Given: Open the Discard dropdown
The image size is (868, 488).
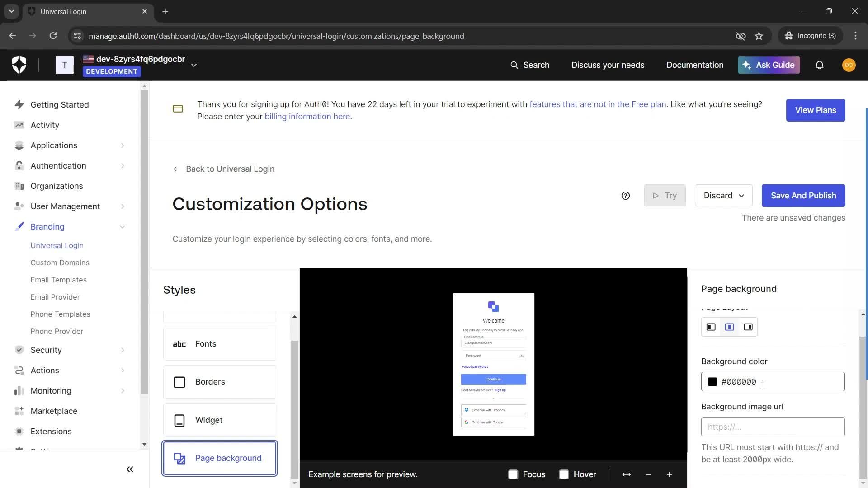Looking at the screenshot, I should pyautogui.click(x=723, y=196).
